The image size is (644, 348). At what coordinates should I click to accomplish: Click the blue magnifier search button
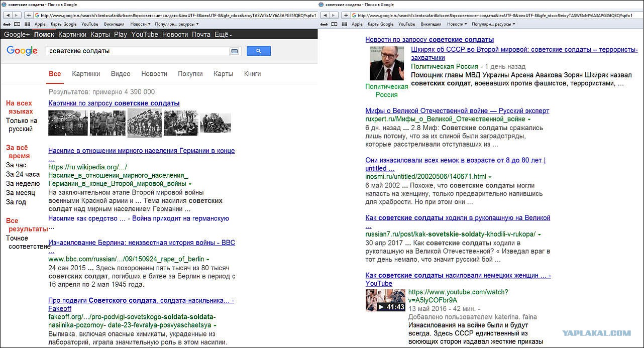[x=259, y=51]
